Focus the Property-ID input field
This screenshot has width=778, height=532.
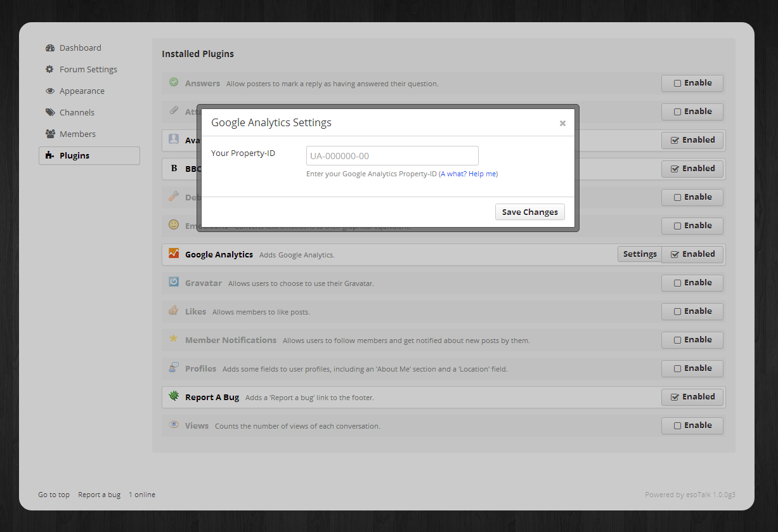(x=392, y=156)
